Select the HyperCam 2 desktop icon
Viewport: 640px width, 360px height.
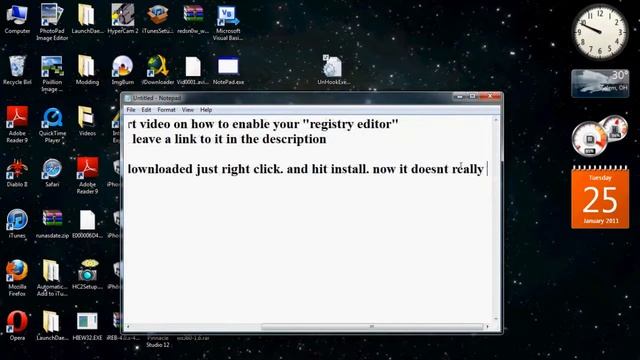pyautogui.click(x=122, y=19)
